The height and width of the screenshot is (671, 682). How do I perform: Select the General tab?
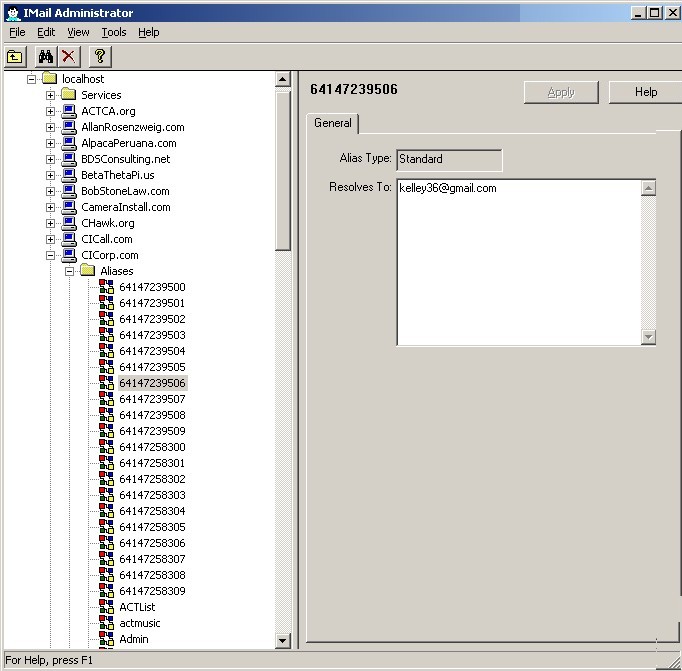click(333, 123)
